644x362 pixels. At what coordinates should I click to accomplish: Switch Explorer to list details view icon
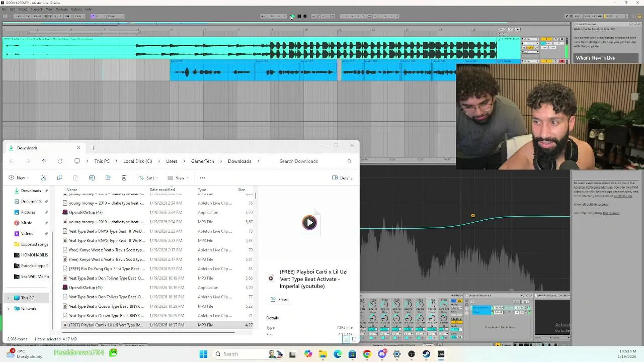(346, 339)
